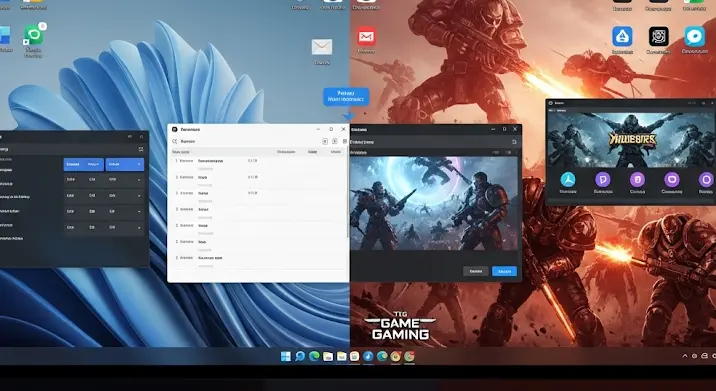Click search icon in white list window

[174, 142]
